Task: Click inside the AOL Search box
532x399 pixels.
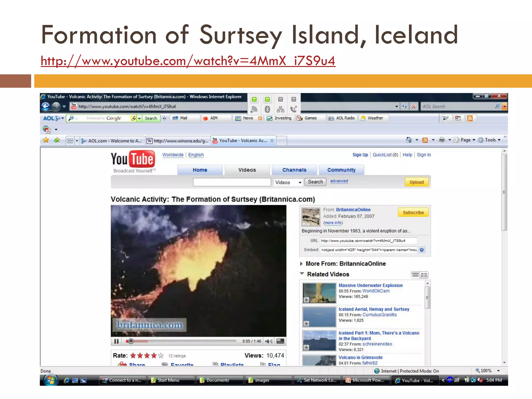Action: 458,107
